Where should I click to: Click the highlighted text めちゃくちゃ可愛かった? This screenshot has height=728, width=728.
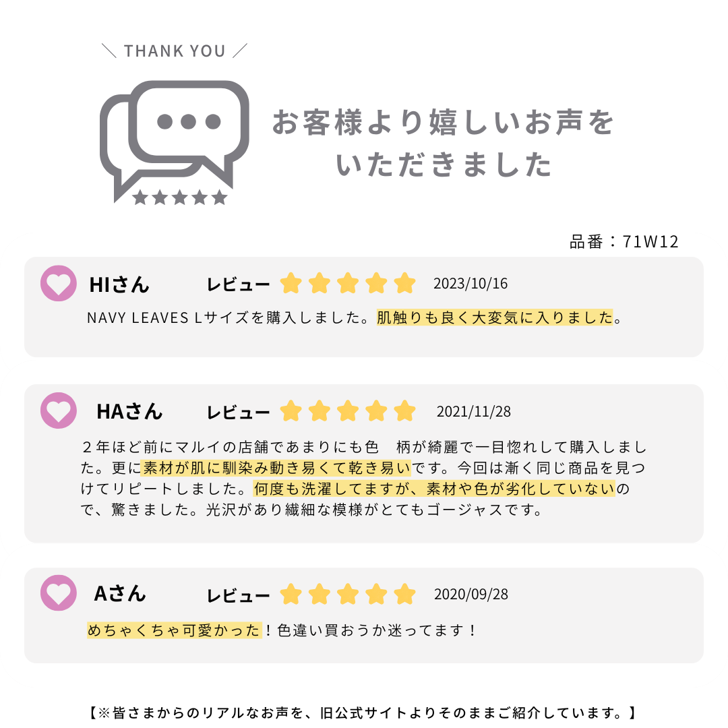174,631
